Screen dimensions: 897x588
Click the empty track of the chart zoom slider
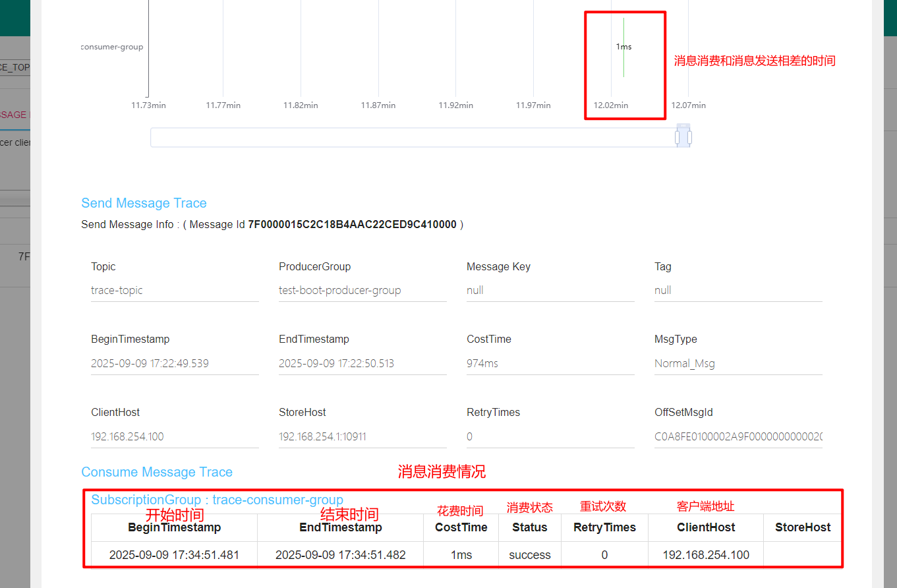(x=413, y=137)
